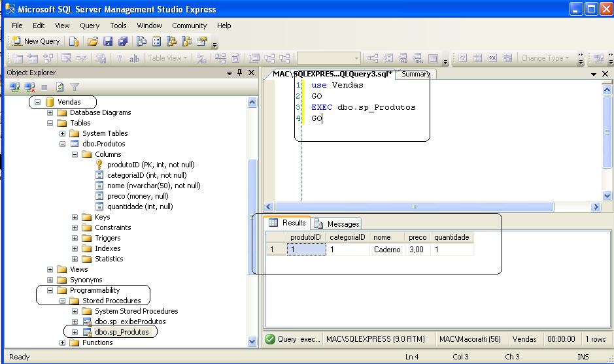Screen dimensions: 614x364
Task: Click the Open File folder icon
Action: (x=93, y=41)
